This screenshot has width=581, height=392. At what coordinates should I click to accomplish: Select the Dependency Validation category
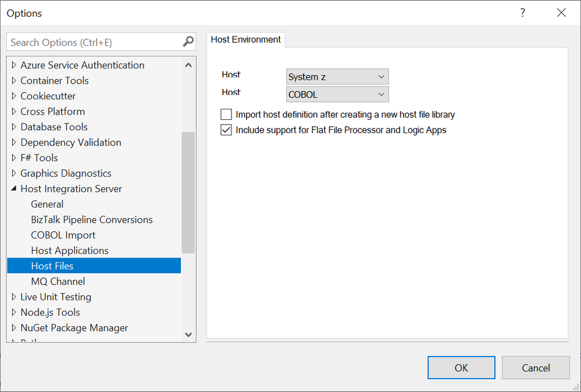click(x=71, y=142)
